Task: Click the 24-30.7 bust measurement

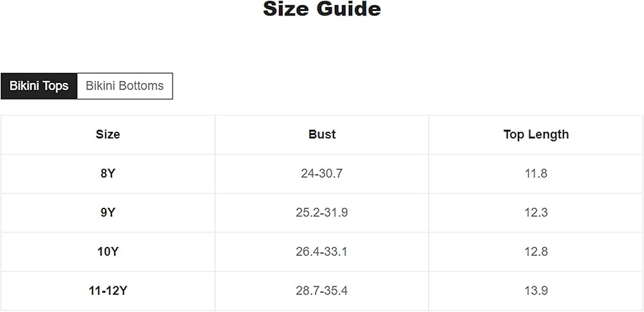Action: point(322,174)
